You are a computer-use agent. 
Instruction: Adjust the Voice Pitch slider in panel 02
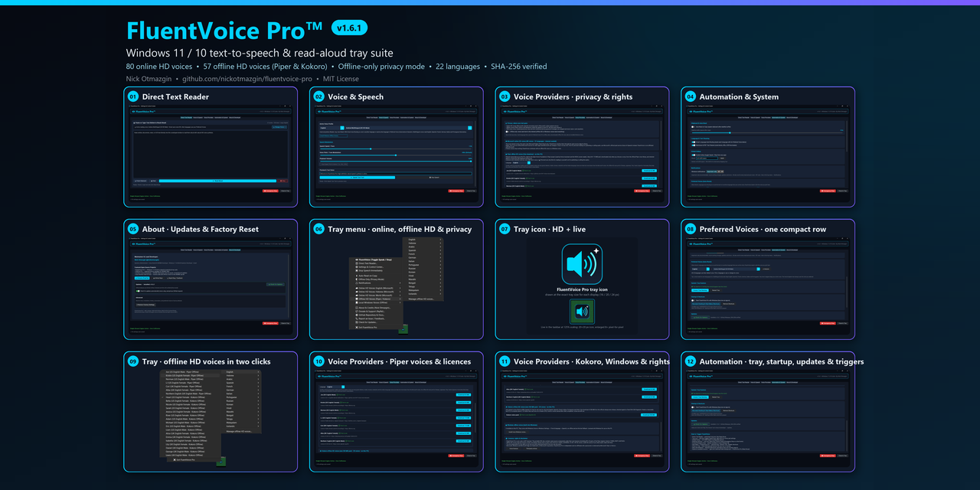[395, 155]
